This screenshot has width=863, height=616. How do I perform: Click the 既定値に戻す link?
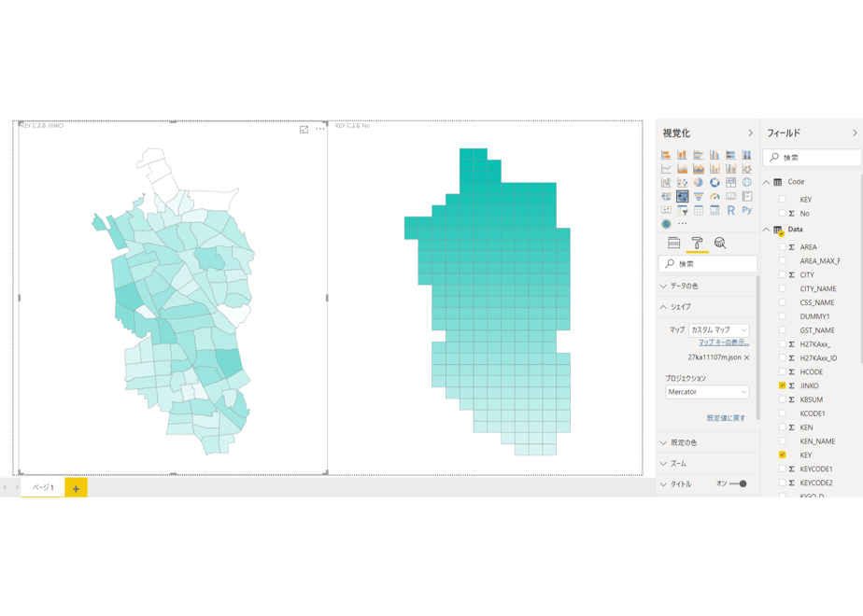tap(726, 418)
